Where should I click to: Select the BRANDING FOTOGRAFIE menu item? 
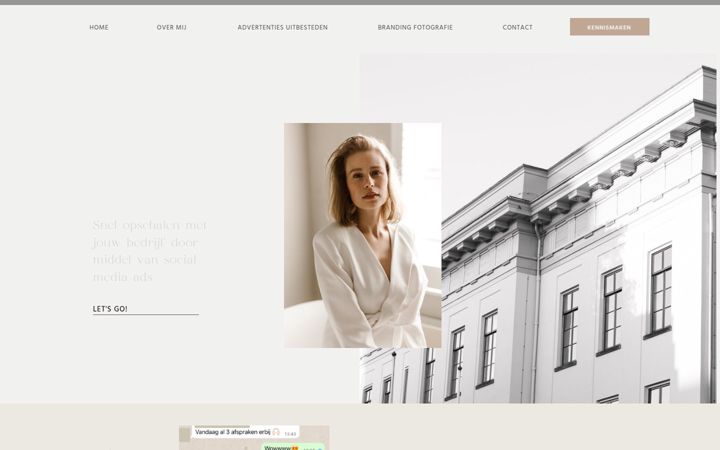415,28
